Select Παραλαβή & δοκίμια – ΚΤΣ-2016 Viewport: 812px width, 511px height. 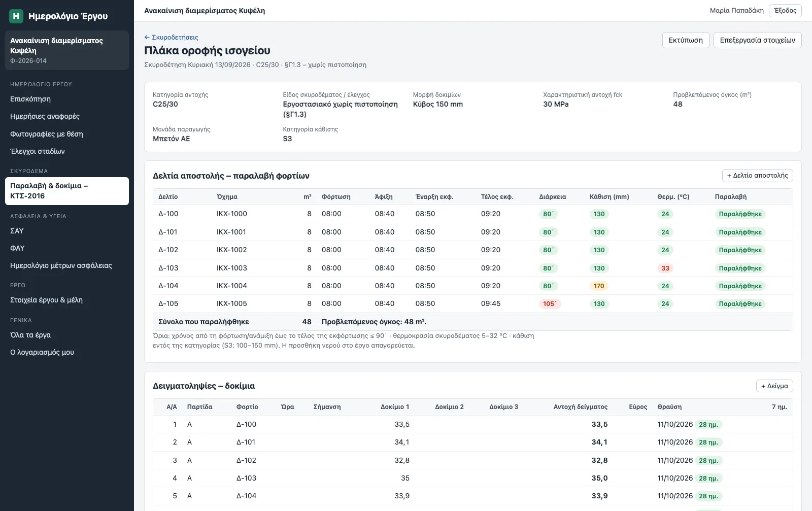[x=67, y=191]
